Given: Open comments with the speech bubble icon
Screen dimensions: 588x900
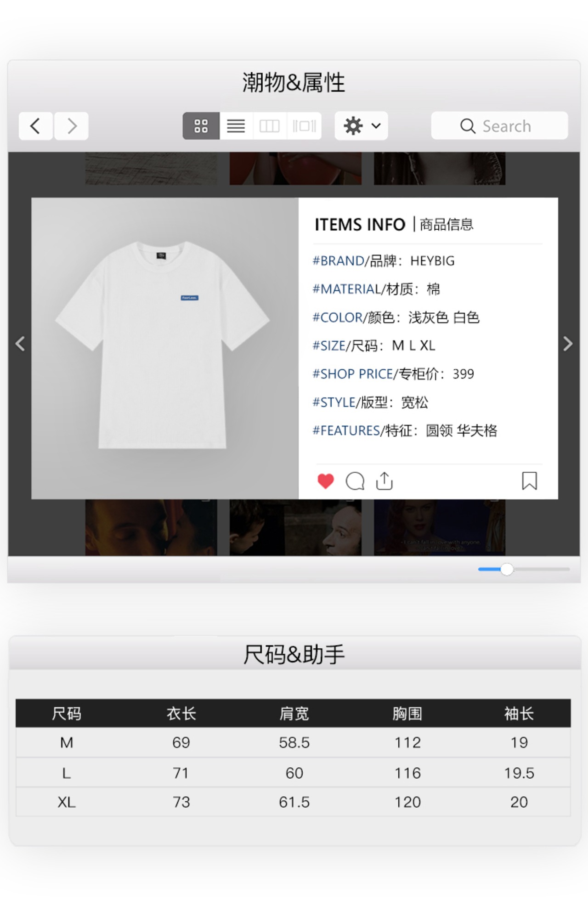Looking at the screenshot, I should (x=355, y=481).
